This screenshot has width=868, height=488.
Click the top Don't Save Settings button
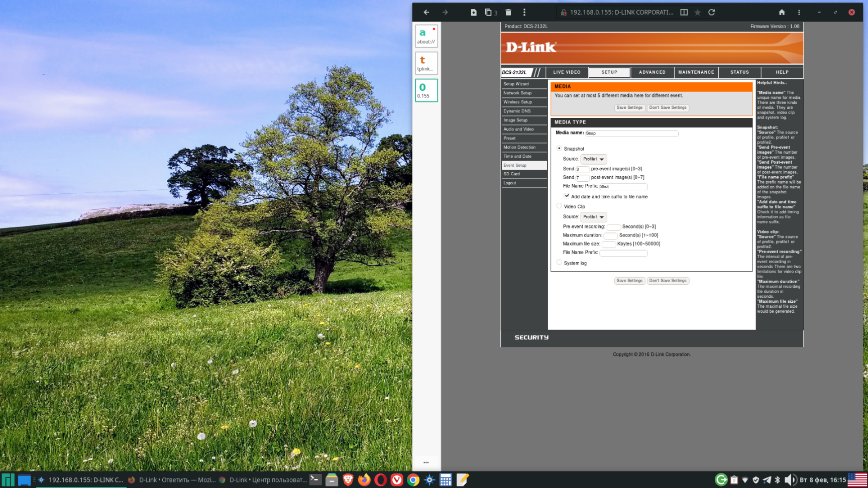coord(668,108)
